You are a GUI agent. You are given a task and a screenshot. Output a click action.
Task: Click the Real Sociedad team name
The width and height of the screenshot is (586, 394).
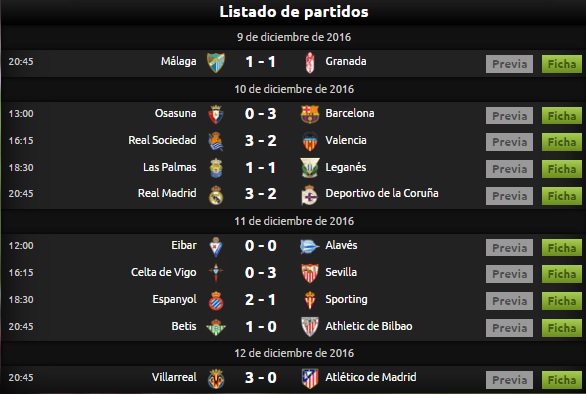pos(162,140)
